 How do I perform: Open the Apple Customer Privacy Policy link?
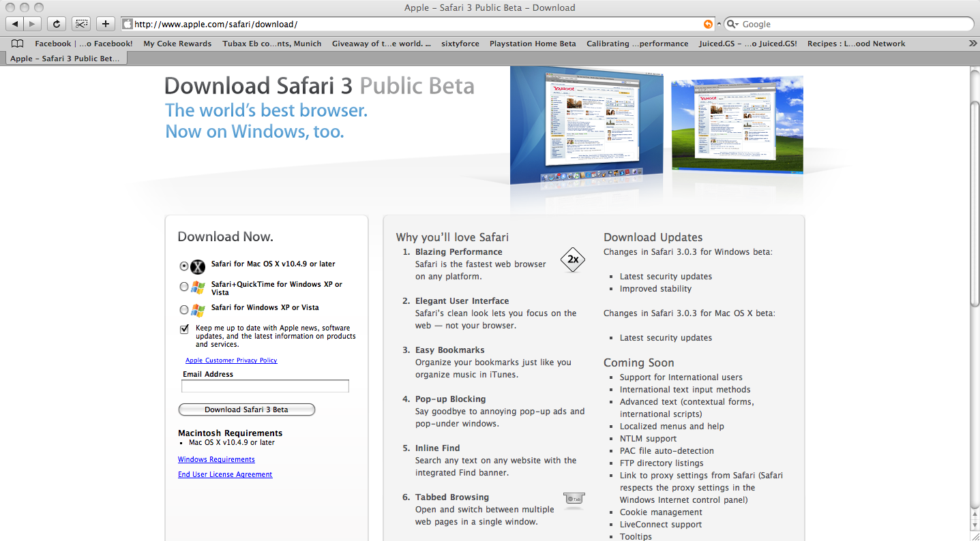point(231,360)
